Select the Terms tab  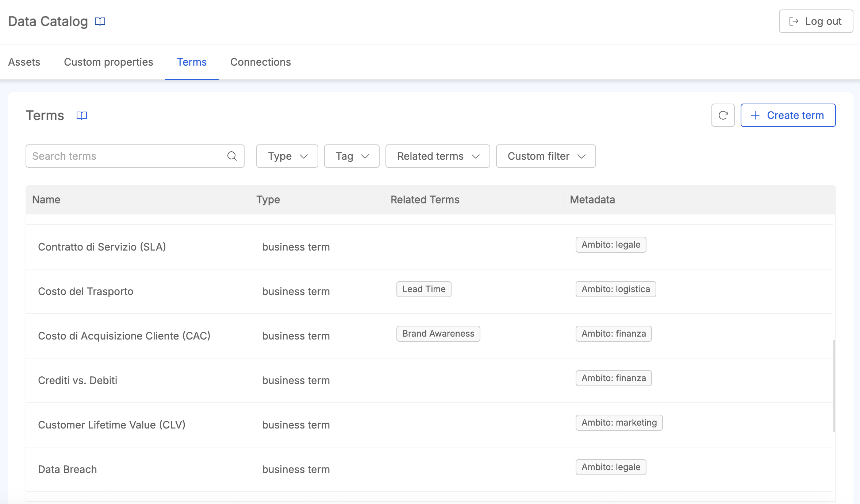pos(192,62)
